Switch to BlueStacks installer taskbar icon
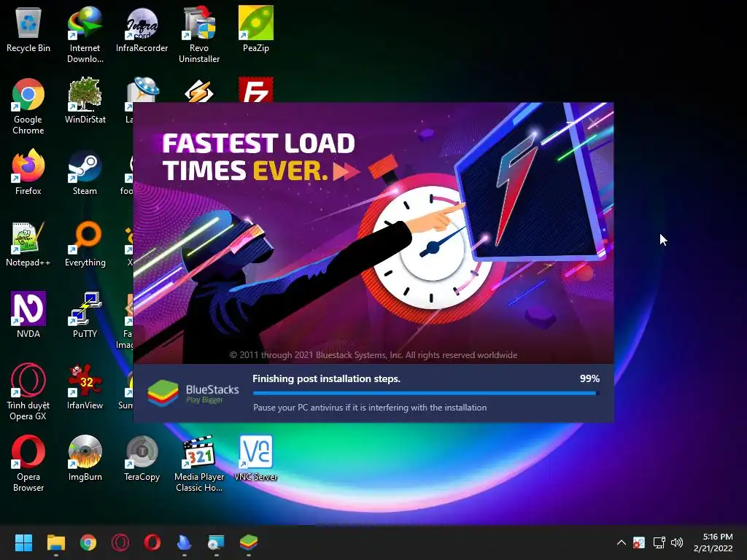The height and width of the screenshot is (560, 747). (249, 542)
